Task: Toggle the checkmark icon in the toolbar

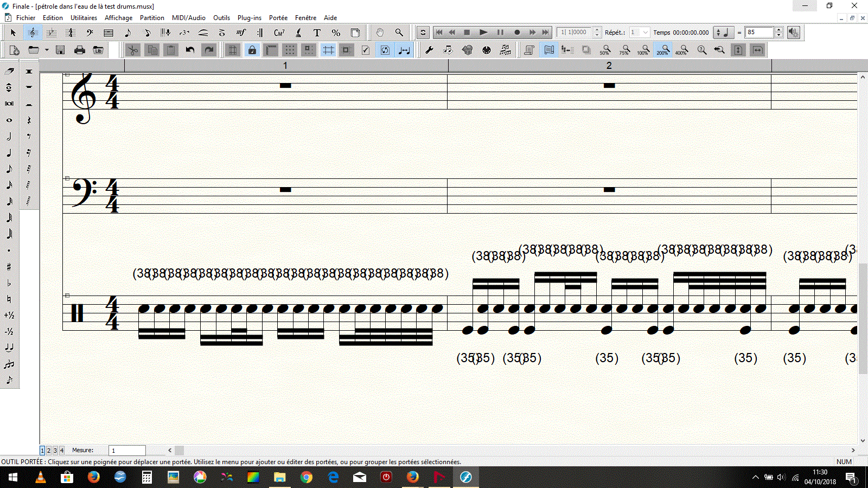Action: pos(366,50)
